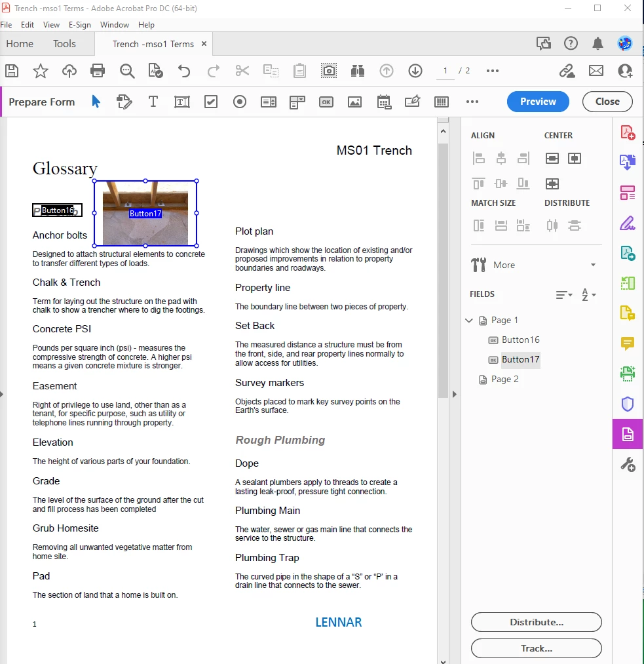Screen dimensions: 644x664
Task: Click the current page number field
Action: [x=445, y=71]
